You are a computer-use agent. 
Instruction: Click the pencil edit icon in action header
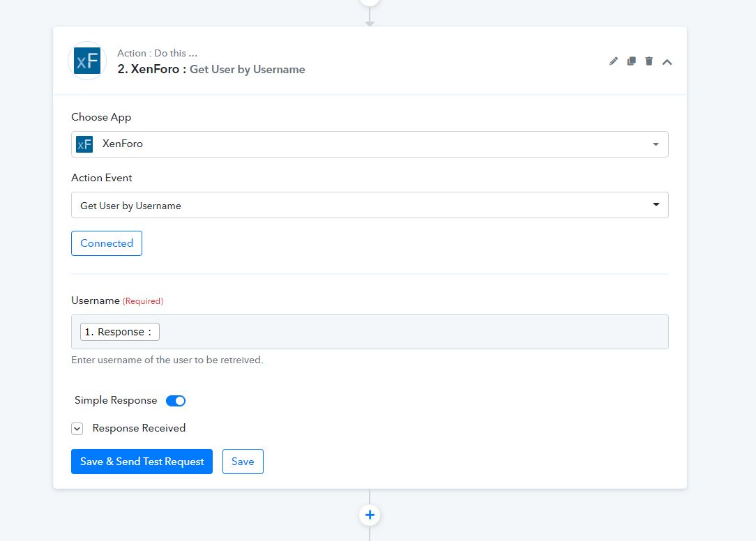click(613, 61)
